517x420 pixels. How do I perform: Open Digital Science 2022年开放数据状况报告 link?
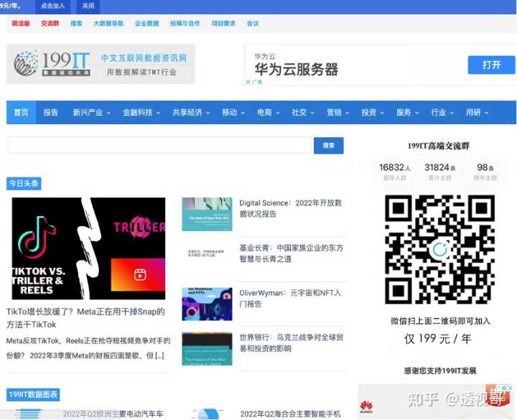[291, 208]
